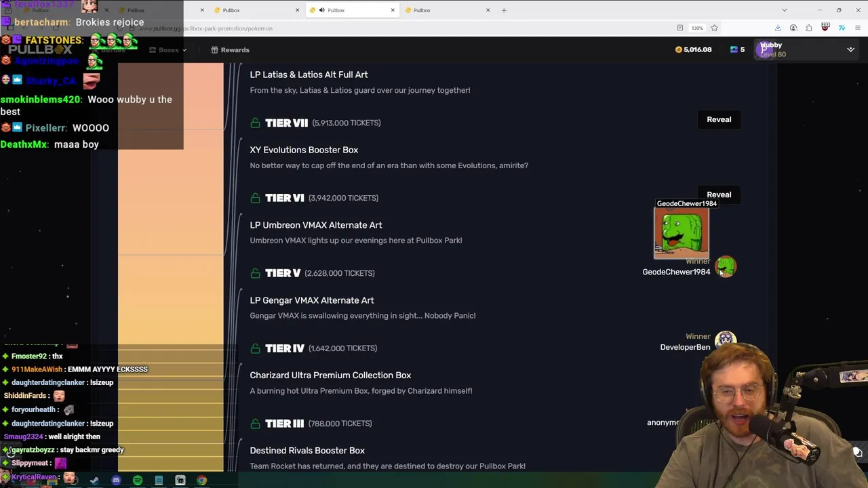Click GeodeChewer1984's small winner avatar
The image size is (868, 488).
(x=726, y=266)
